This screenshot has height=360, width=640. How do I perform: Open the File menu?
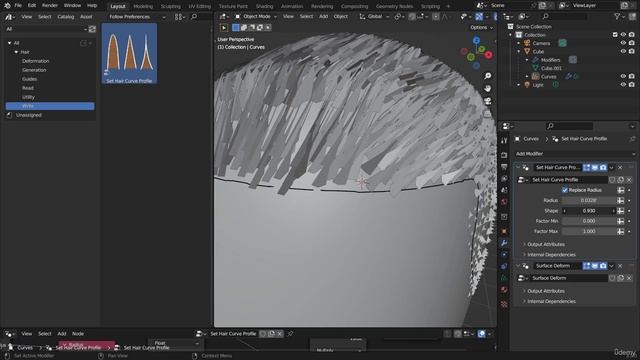[x=18, y=6]
